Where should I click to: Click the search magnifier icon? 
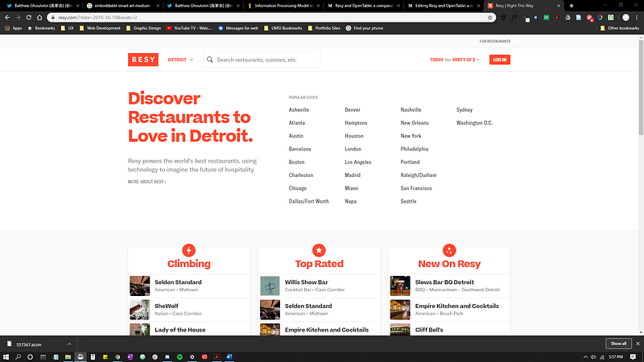210,60
